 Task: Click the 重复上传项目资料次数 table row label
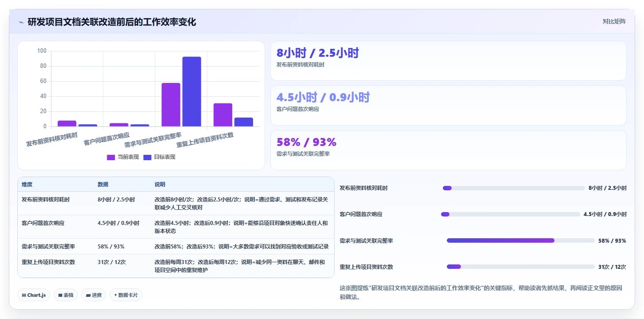tap(48, 262)
